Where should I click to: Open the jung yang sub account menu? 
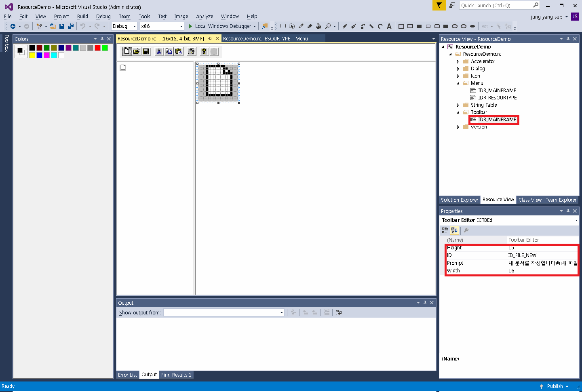[x=549, y=17]
